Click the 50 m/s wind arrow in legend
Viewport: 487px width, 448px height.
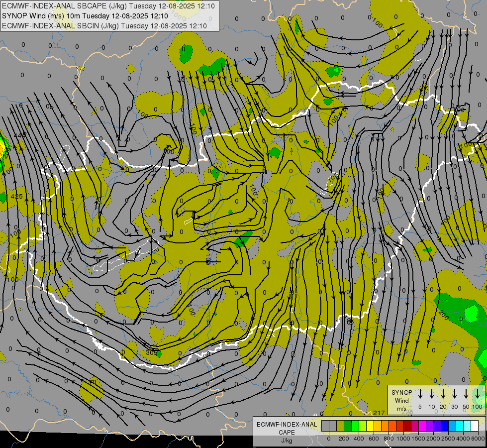[x=466, y=394]
